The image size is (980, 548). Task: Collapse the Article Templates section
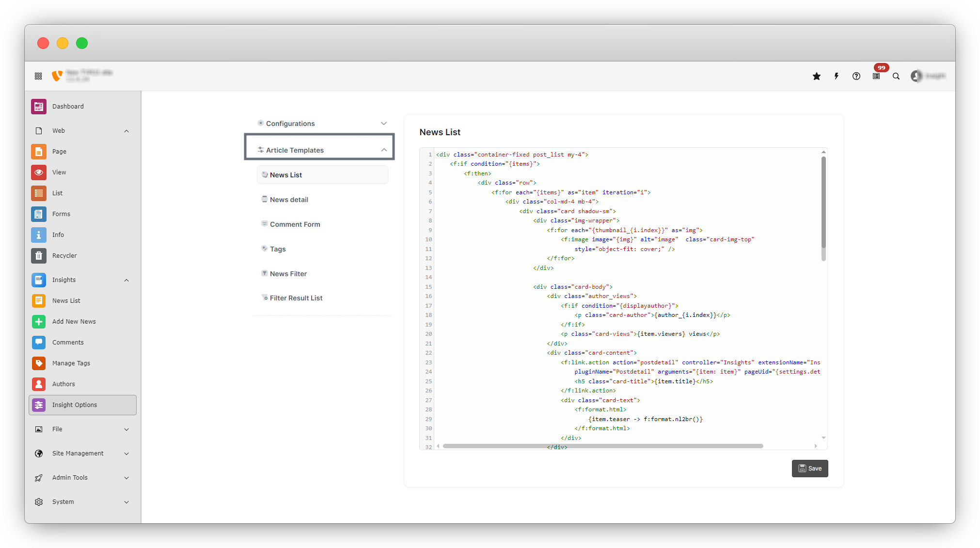point(384,150)
